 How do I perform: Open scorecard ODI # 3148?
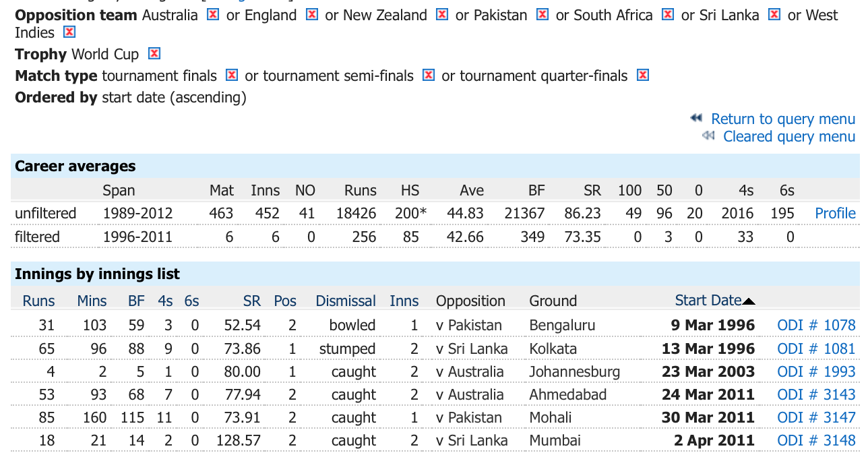click(x=816, y=440)
